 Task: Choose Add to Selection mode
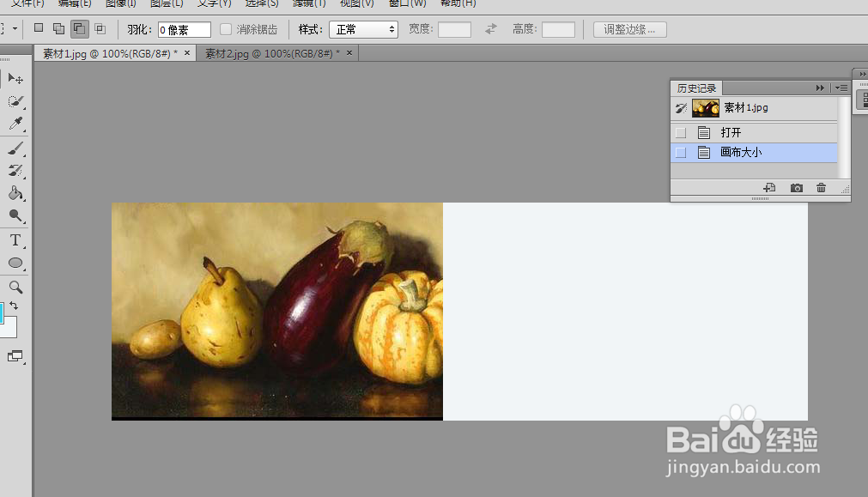click(58, 29)
